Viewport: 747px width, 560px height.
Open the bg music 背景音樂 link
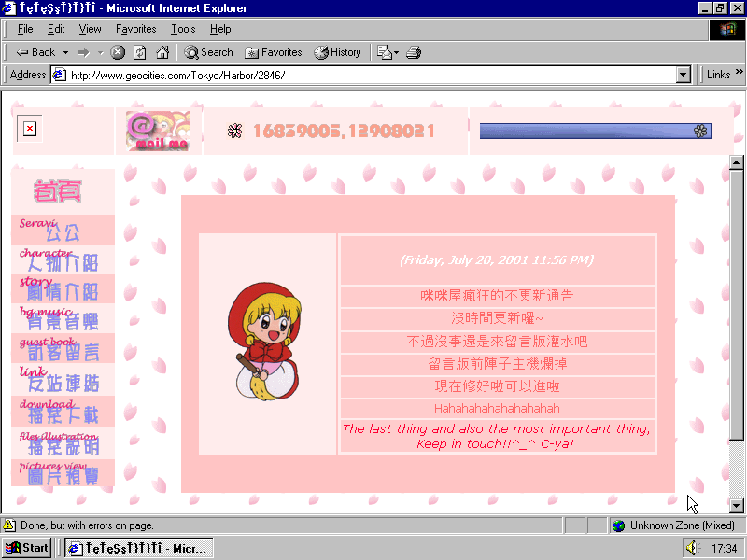pyautogui.click(x=63, y=318)
